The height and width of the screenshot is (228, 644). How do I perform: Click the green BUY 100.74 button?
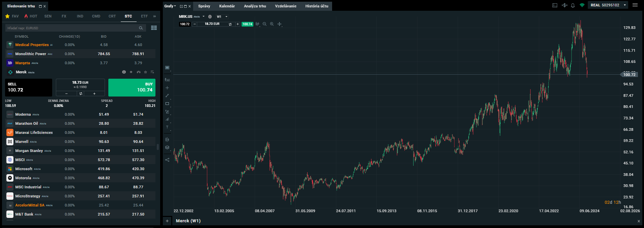pos(132,87)
